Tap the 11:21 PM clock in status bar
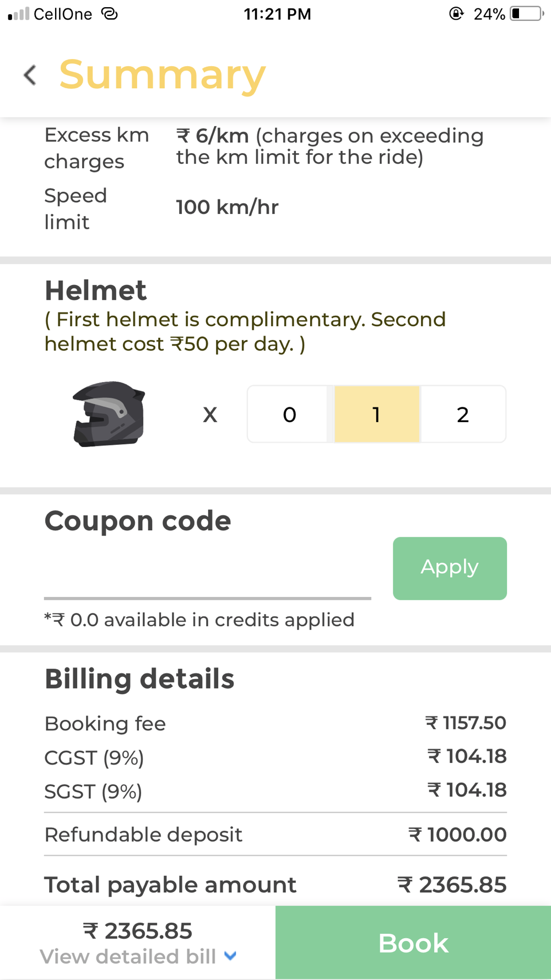 pyautogui.click(x=277, y=14)
